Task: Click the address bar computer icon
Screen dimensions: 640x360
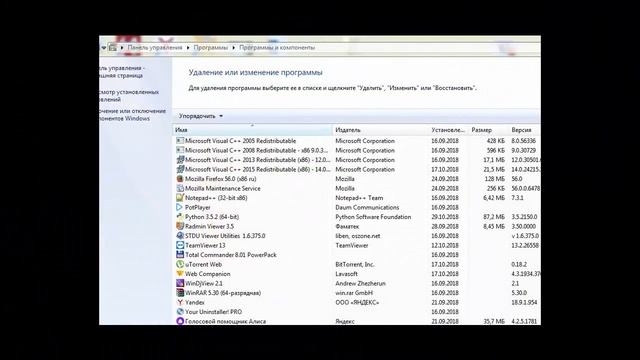Action: pos(113,47)
